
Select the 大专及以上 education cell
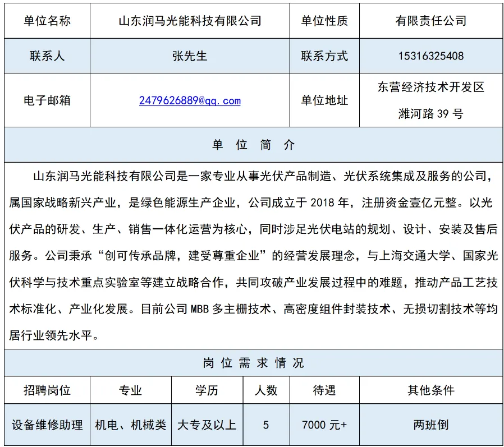(207, 425)
